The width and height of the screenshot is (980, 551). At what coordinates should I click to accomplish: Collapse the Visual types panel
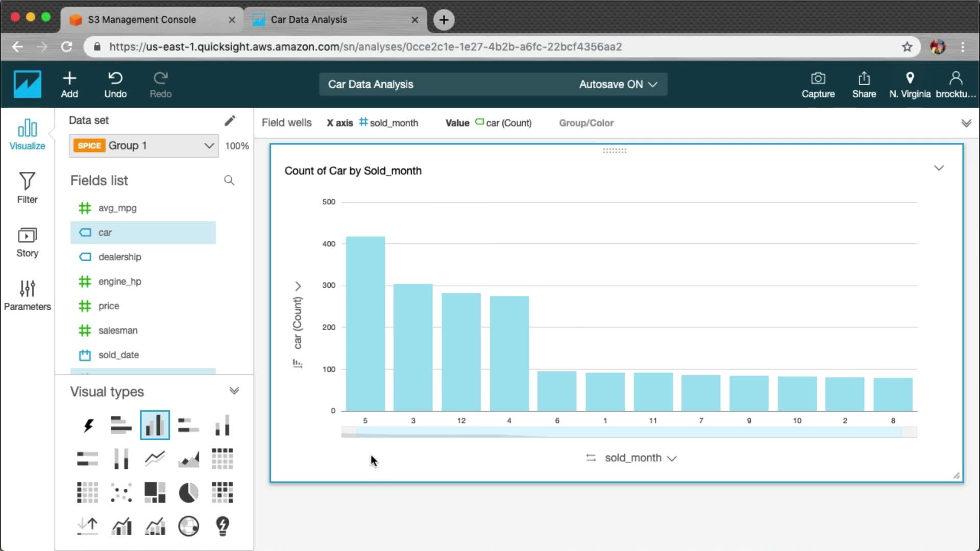pos(234,391)
